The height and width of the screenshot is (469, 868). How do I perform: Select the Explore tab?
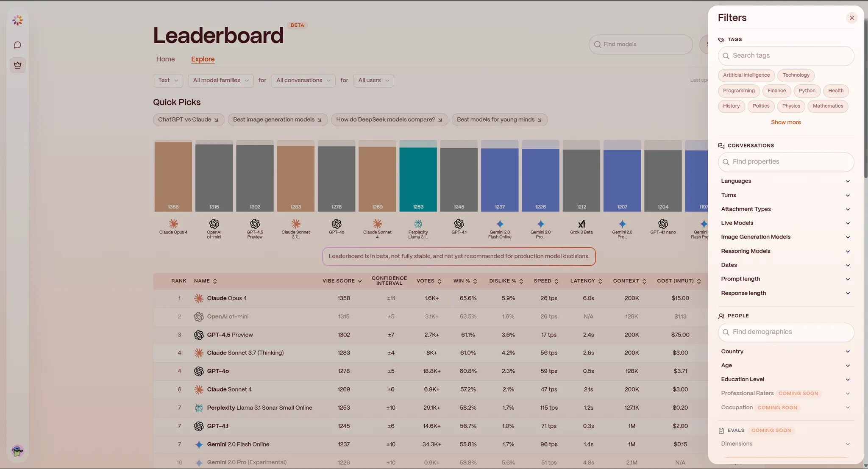(203, 59)
